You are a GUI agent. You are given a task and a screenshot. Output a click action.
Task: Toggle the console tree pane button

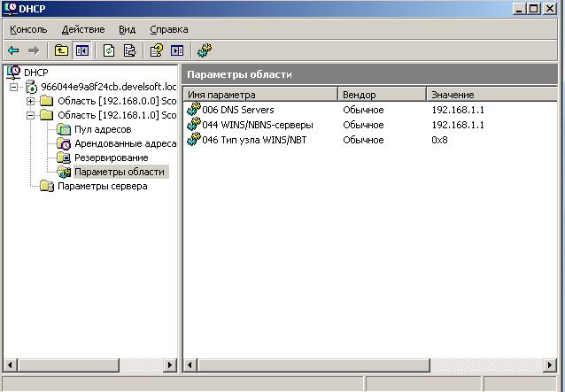point(82,50)
